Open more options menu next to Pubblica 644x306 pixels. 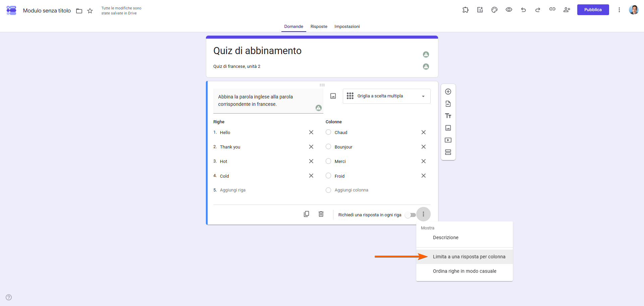(x=619, y=10)
